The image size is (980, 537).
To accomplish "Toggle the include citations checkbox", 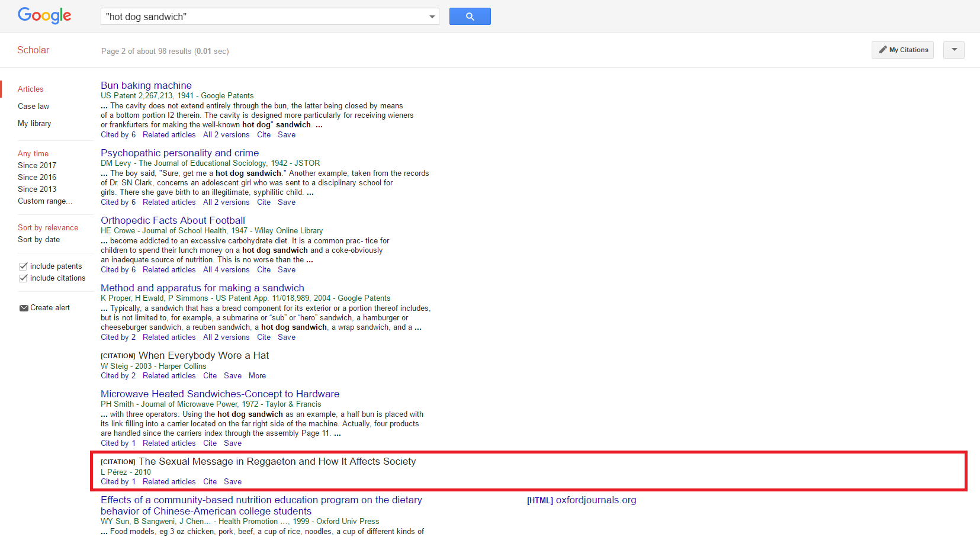I will pyautogui.click(x=23, y=278).
